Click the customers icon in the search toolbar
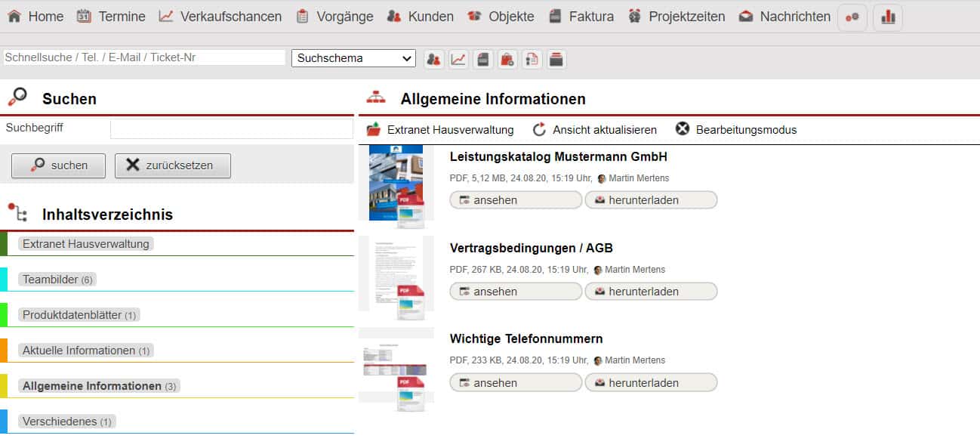The width and height of the screenshot is (980, 448). [433, 59]
